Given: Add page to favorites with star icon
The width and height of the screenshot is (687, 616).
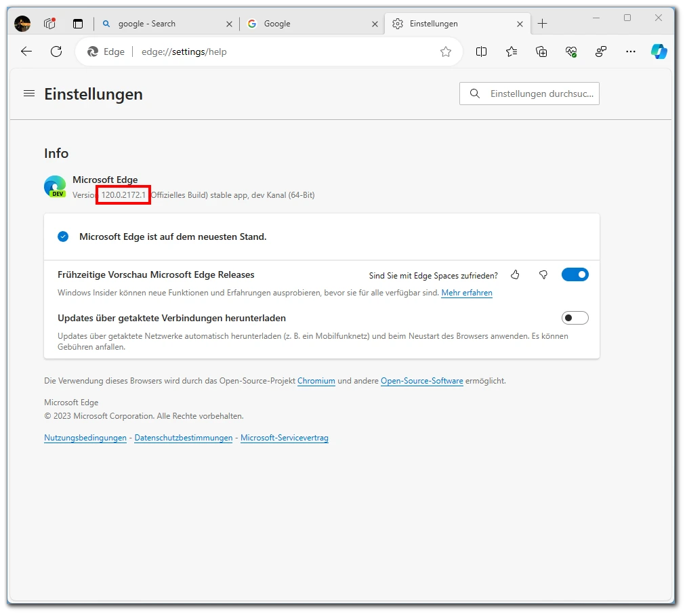Looking at the screenshot, I should coord(446,52).
